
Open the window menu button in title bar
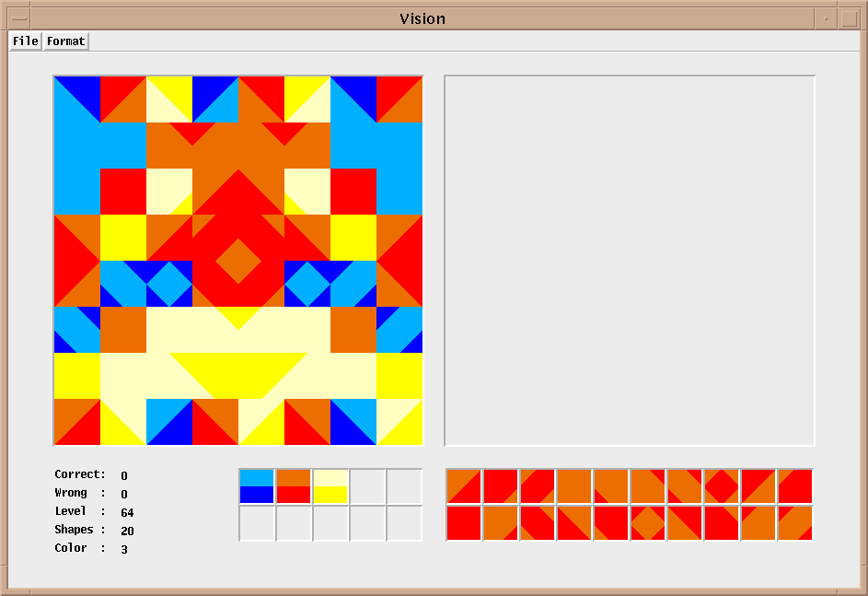[18, 18]
